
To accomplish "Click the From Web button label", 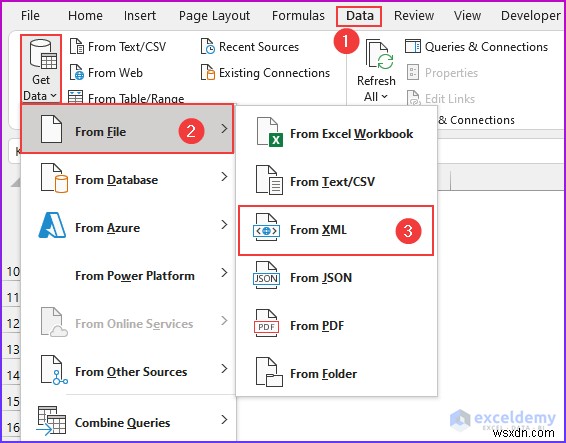I will [115, 73].
